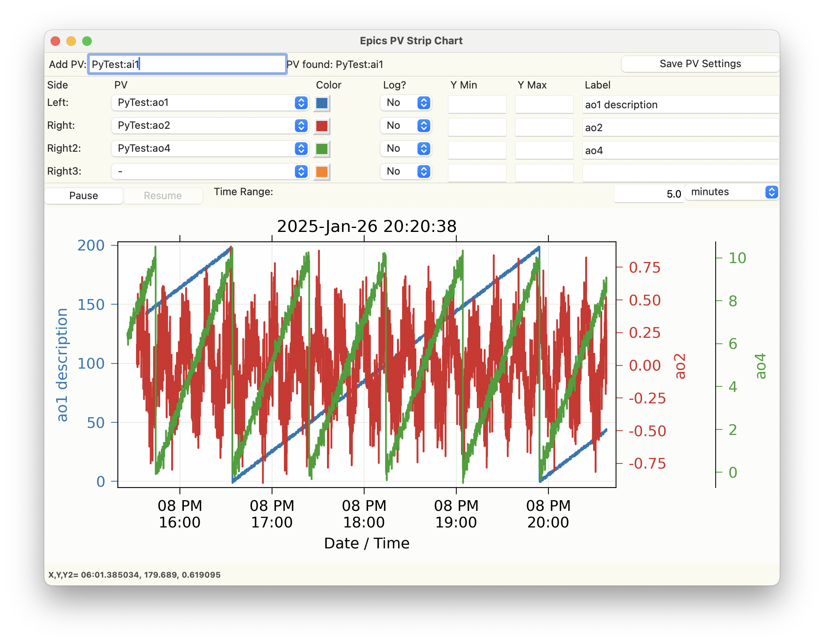Image resolution: width=824 pixels, height=644 pixels.
Task: Click the 'PV found: PyTest:ai1' message
Action: [x=335, y=64]
